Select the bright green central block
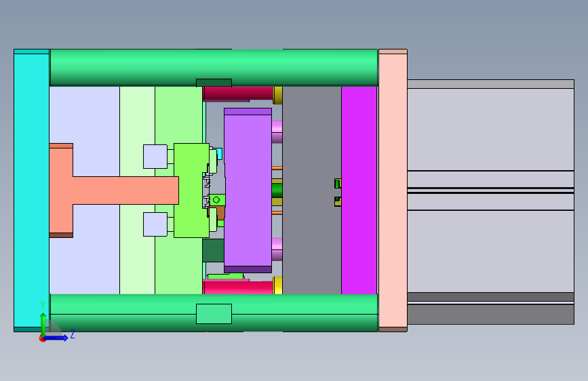 pyautogui.click(x=191, y=190)
